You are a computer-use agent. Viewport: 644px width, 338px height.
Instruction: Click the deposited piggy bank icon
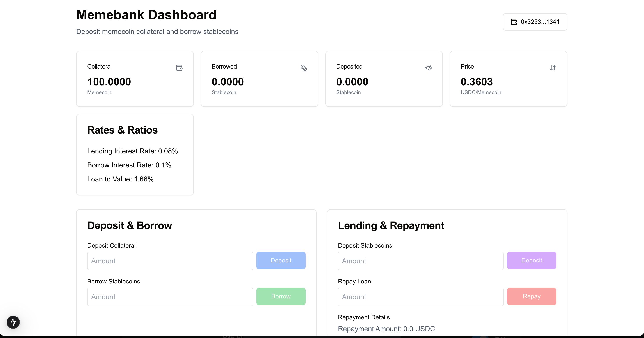tap(428, 68)
